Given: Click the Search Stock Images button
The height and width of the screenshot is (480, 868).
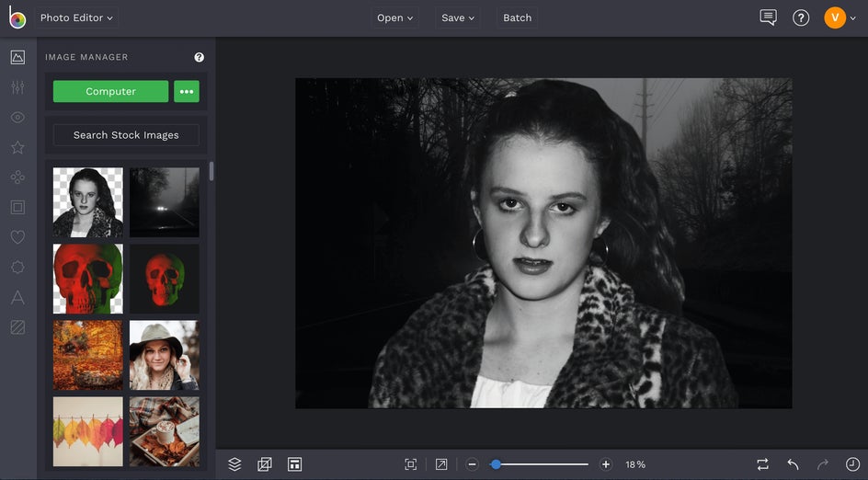Looking at the screenshot, I should tap(126, 135).
